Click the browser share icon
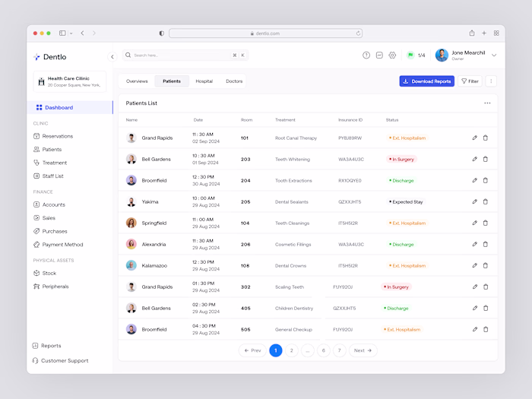The width and height of the screenshot is (532, 399). pyautogui.click(x=472, y=33)
